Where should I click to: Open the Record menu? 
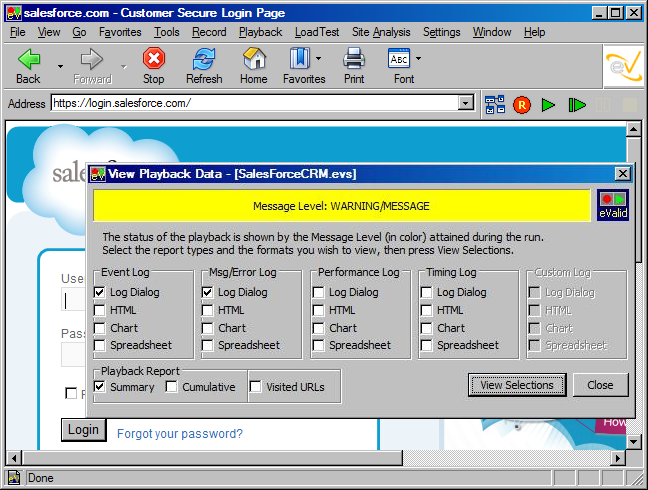pos(209,32)
